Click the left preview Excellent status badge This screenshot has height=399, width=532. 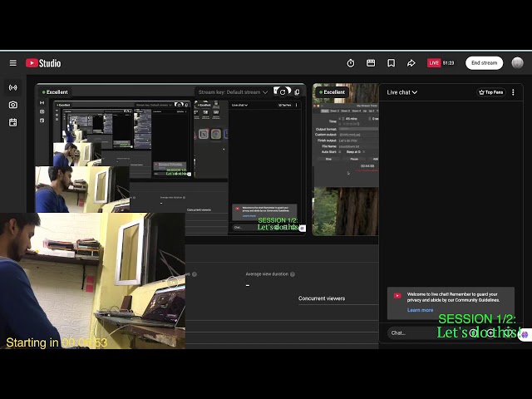(55, 92)
